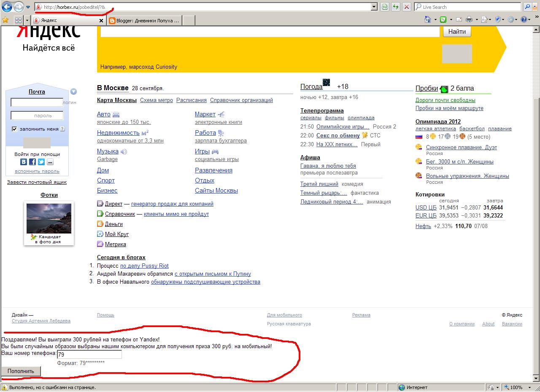Expand the address bar URL history dropdown
Image resolution: width=540 pixels, height=392 pixels.
click(374, 7)
